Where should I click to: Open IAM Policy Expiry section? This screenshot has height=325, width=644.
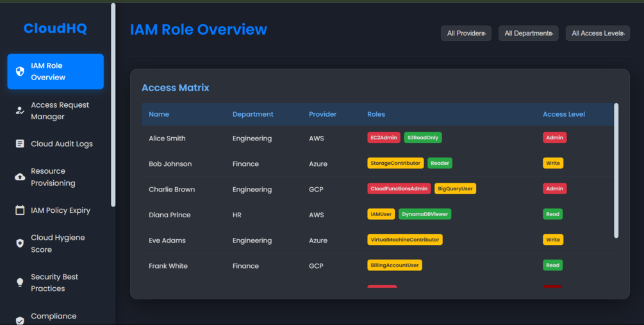point(56,210)
